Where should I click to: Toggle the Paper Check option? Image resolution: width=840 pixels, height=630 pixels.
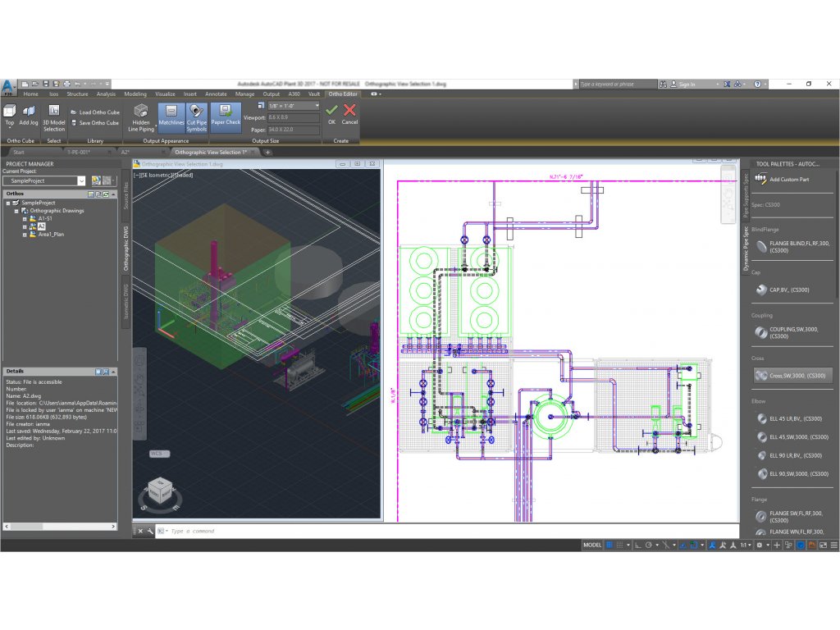click(226, 117)
